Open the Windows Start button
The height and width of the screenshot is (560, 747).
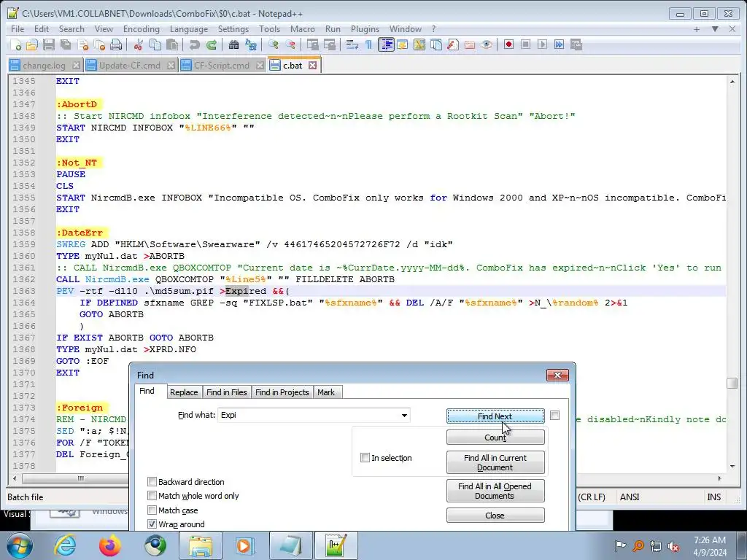(19, 545)
